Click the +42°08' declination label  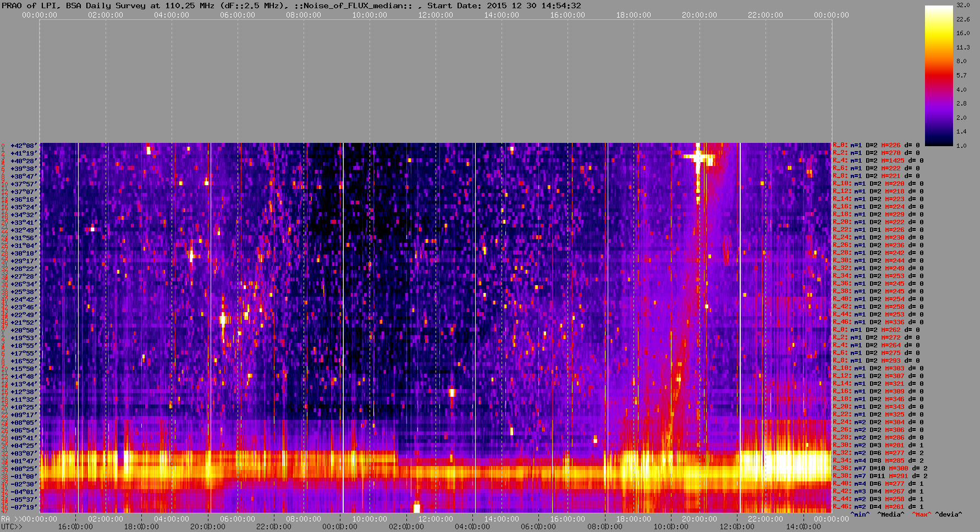tap(24, 146)
